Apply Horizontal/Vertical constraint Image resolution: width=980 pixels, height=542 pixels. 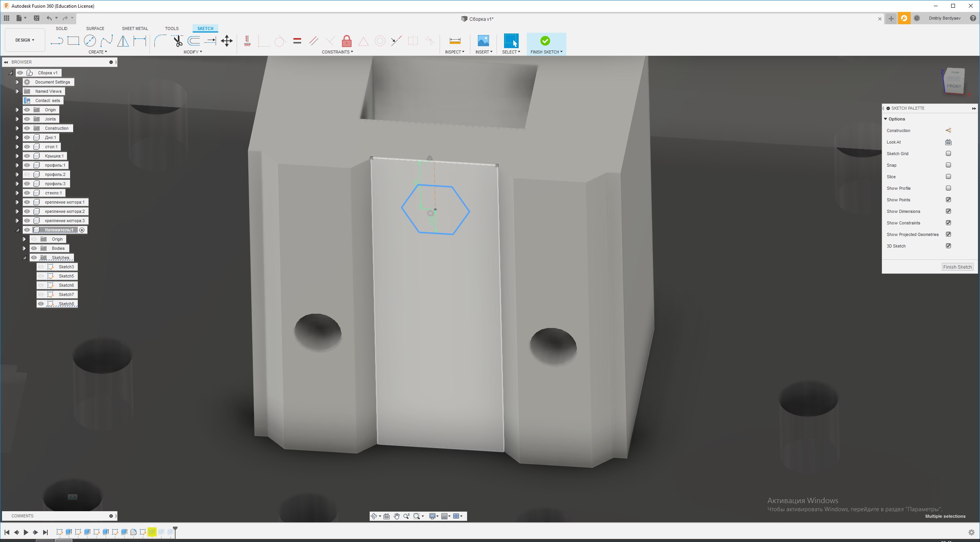(x=247, y=41)
